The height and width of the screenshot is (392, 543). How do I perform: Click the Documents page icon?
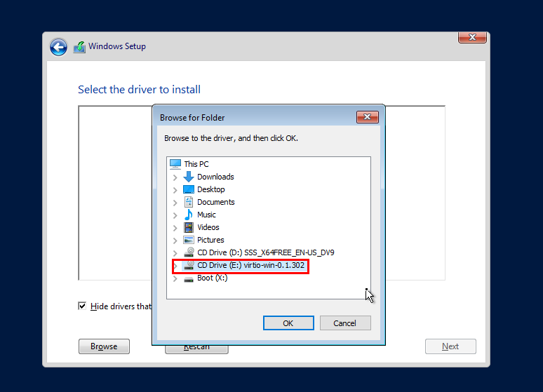click(x=189, y=202)
